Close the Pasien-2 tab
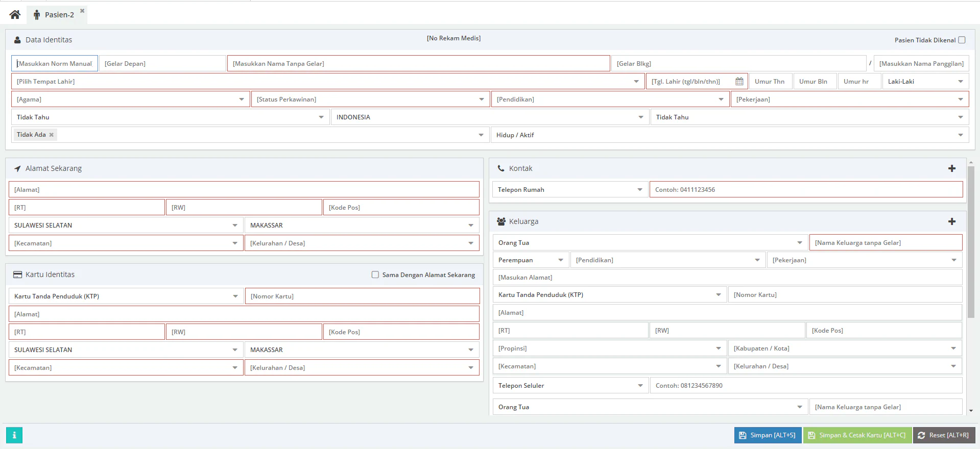This screenshot has width=980, height=449. [x=82, y=10]
